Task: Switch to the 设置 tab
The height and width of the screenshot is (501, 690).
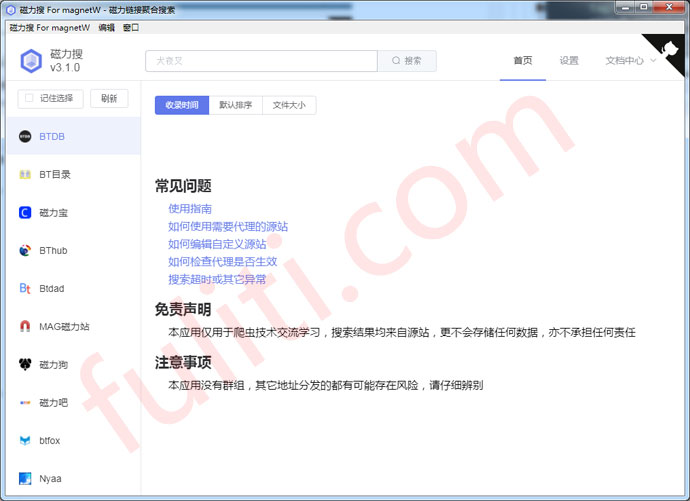Action: point(569,60)
